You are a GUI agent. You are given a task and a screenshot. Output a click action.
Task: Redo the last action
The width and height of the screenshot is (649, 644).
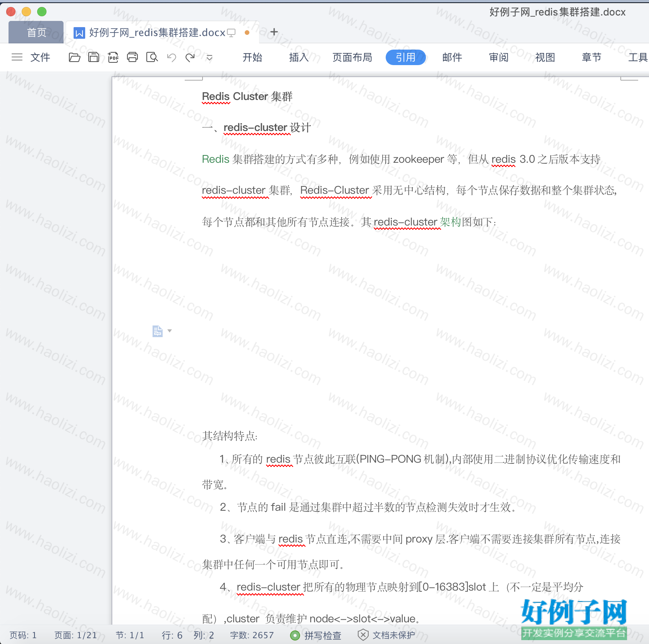pyautogui.click(x=190, y=58)
